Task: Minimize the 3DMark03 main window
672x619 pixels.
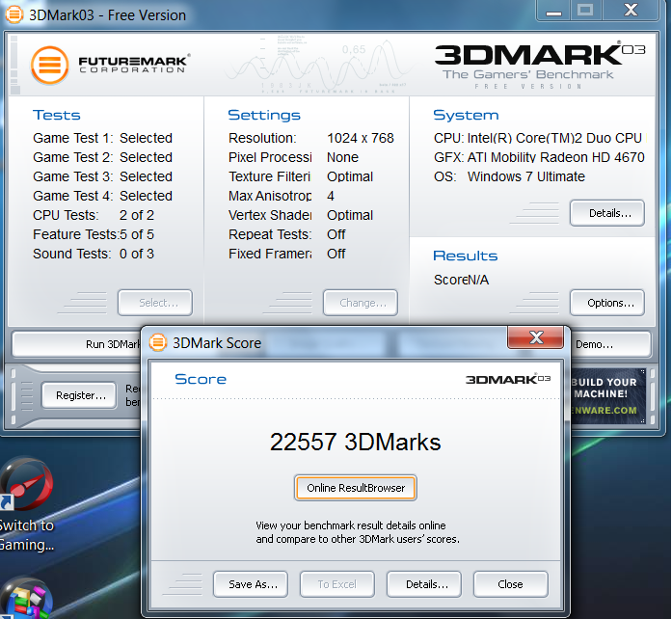Action: [x=553, y=11]
